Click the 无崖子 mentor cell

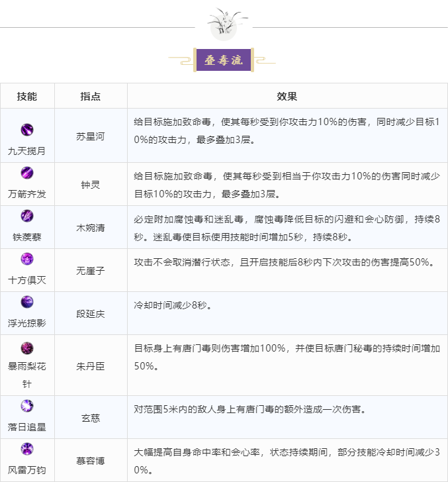pos(91,271)
